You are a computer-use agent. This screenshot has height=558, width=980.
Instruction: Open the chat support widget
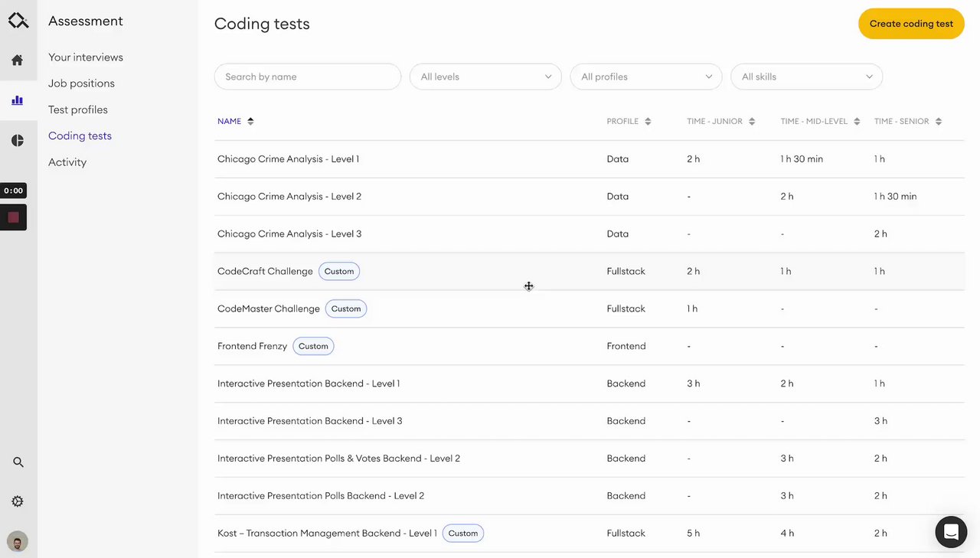click(951, 531)
